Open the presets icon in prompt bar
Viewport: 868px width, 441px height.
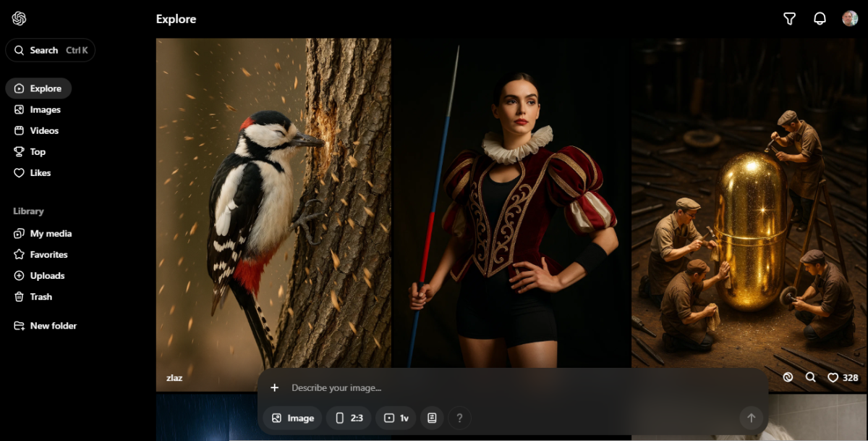tap(432, 418)
